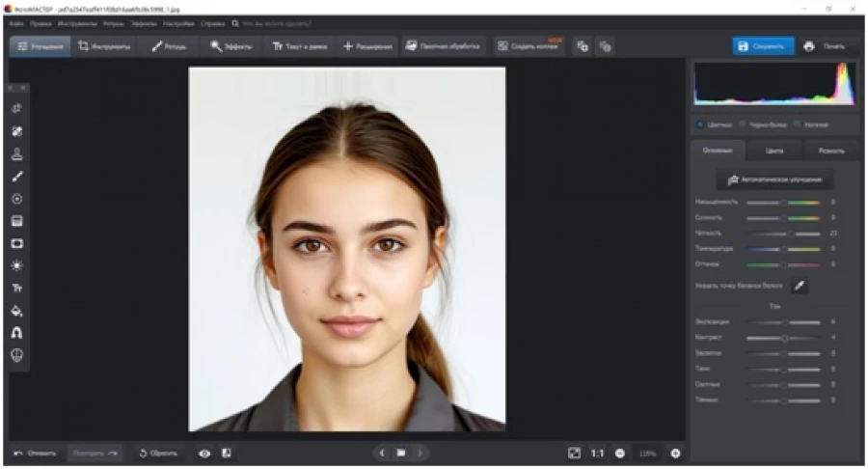Open the Эффекты menu in menu bar
The image size is (868, 469).
tap(143, 22)
